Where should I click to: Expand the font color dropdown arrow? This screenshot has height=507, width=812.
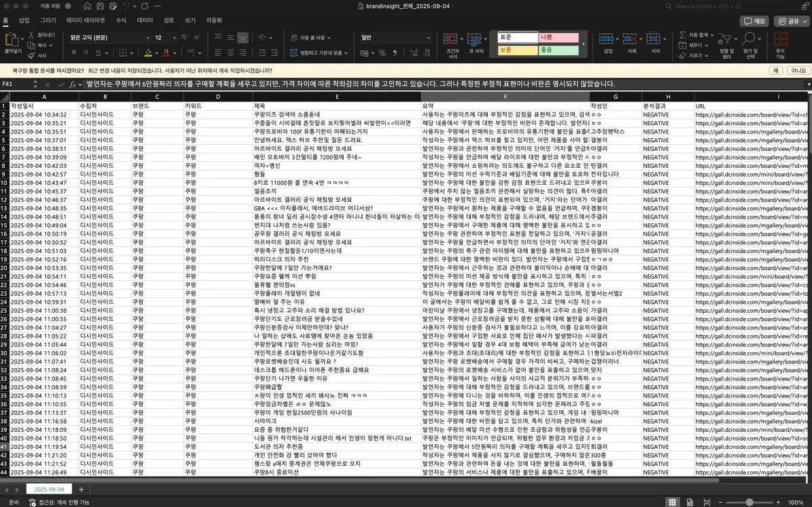tap(176, 52)
